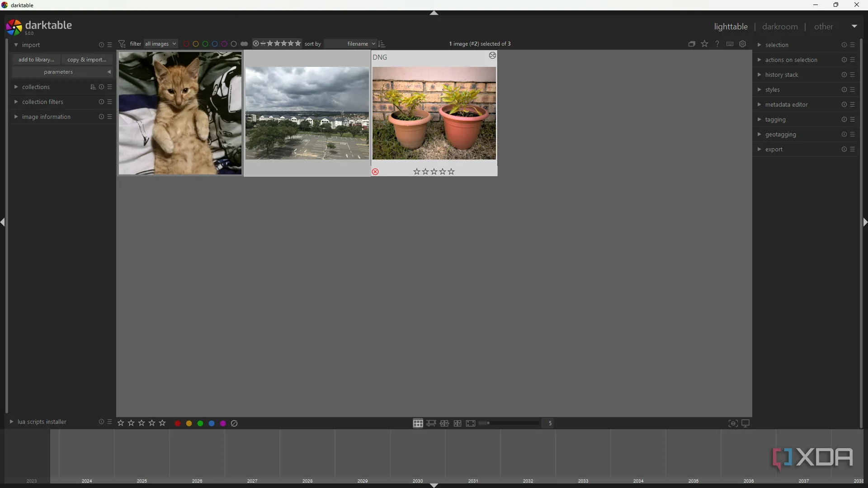Open display profile settings monitor icon
868x488 pixels.
pyautogui.click(x=745, y=423)
